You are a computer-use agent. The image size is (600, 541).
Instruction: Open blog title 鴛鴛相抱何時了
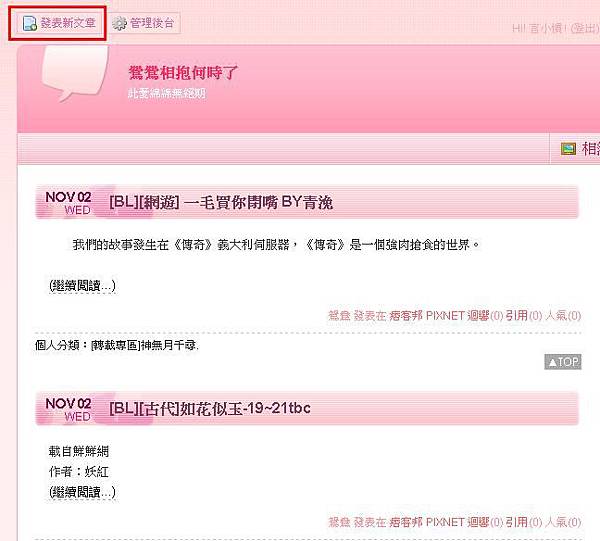point(183,72)
